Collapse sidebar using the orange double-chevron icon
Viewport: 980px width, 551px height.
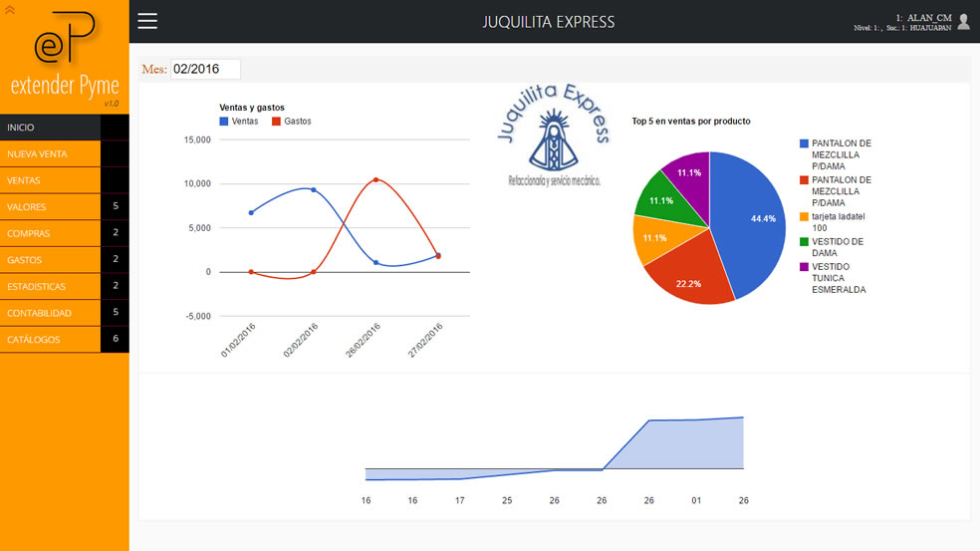tap(9, 9)
